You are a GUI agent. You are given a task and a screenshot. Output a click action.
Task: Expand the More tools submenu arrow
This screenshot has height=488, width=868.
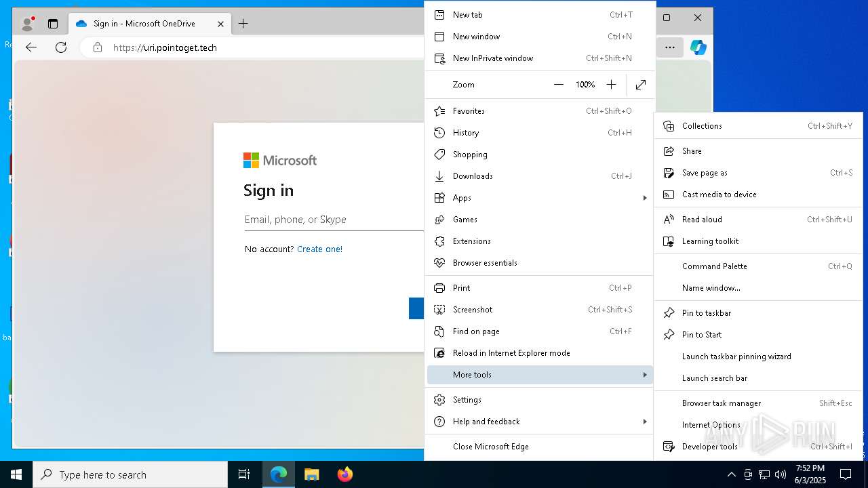[x=645, y=375]
